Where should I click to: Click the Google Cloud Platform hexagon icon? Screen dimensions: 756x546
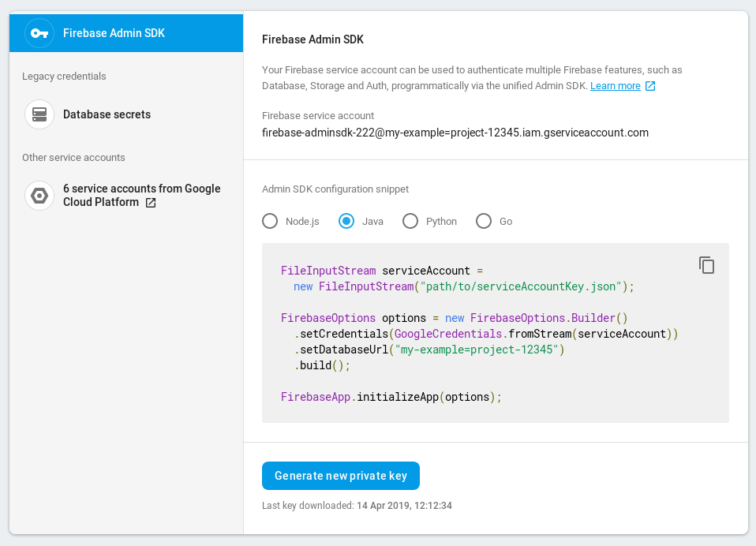pos(39,195)
